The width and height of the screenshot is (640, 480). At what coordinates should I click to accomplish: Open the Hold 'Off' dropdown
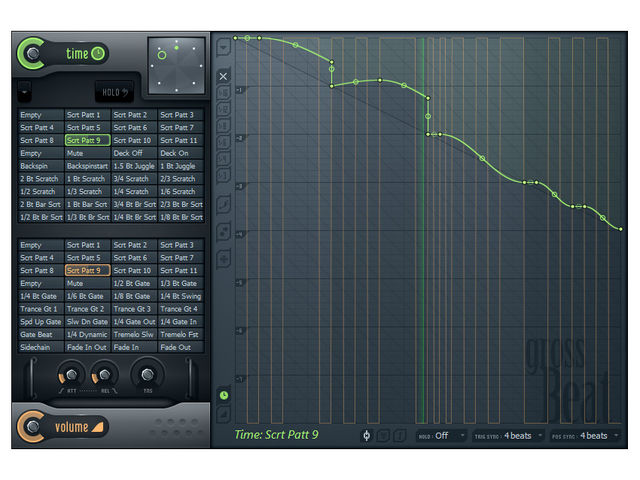[x=442, y=436]
